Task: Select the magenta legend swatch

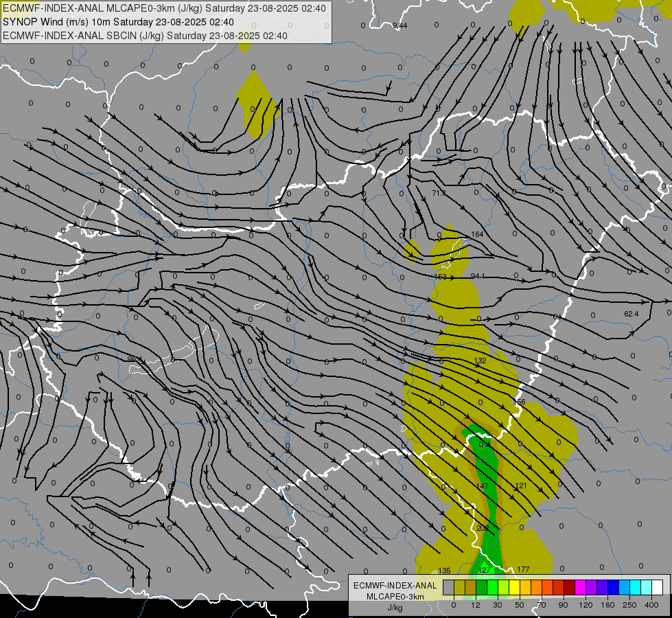Action: pyautogui.click(x=581, y=587)
